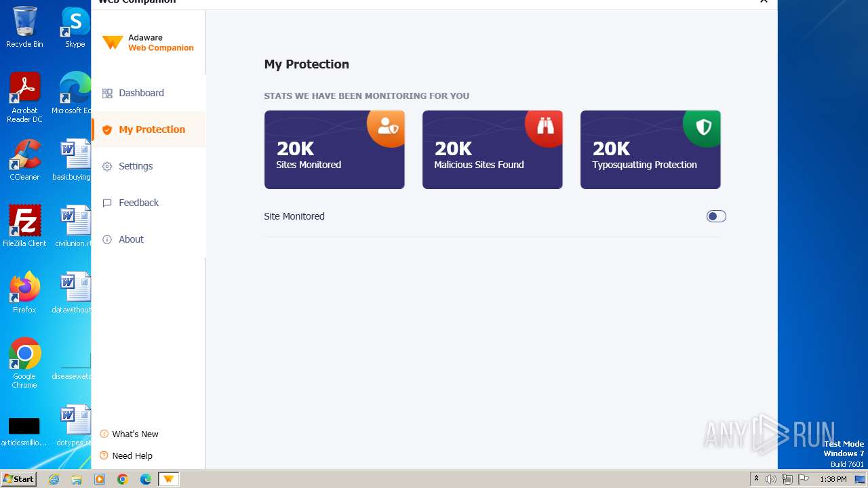
Task: Open the datawithout document icon
Action: [x=73, y=293]
